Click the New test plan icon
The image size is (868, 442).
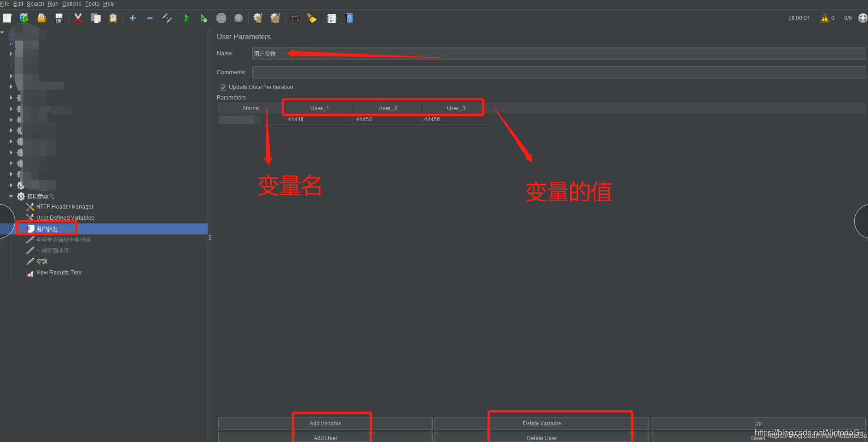[7, 18]
